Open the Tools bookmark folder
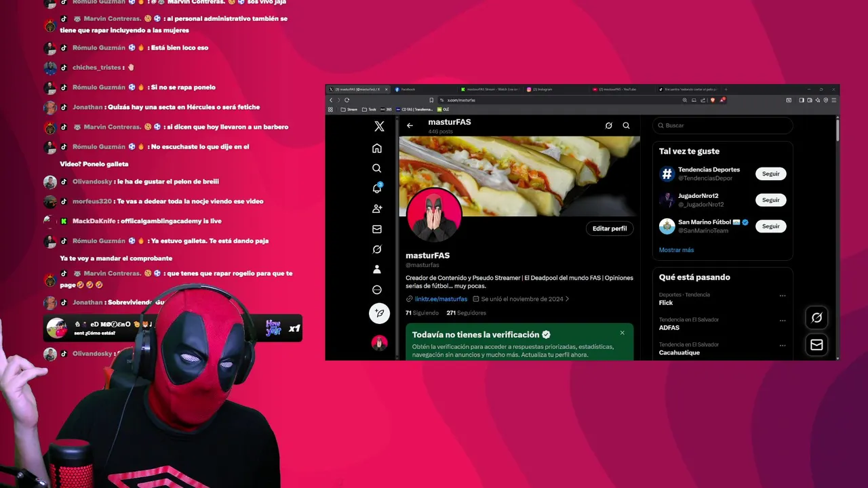 click(370, 109)
